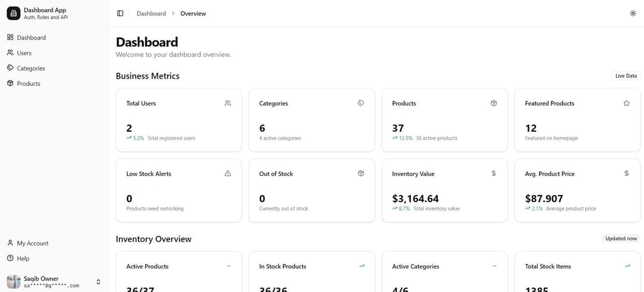This screenshot has width=644, height=292.
Task: Click the 2.1% trend arrow under Avg. Price
Action: coord(528,209)
